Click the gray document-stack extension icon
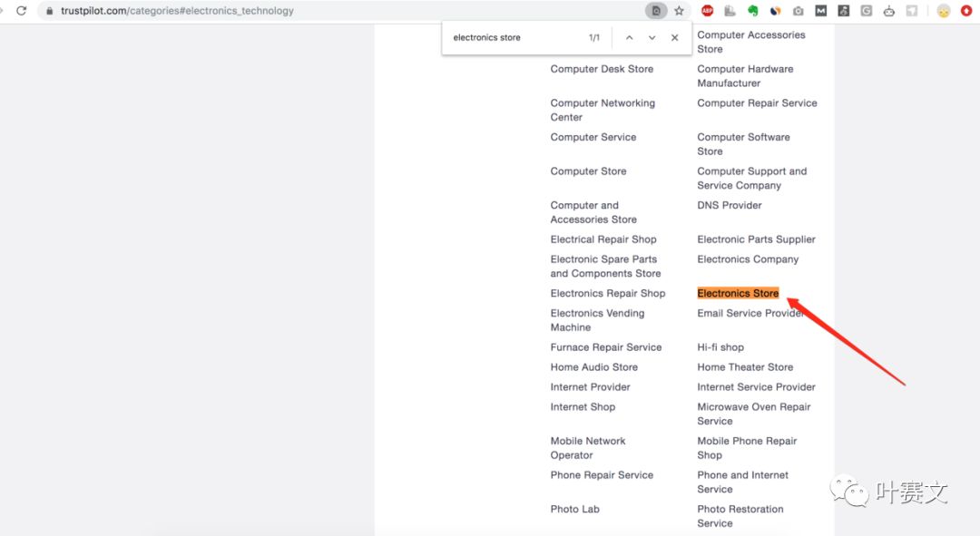This screenshot has height=536, width=980. pyautogui.click(x=730, y=11)
